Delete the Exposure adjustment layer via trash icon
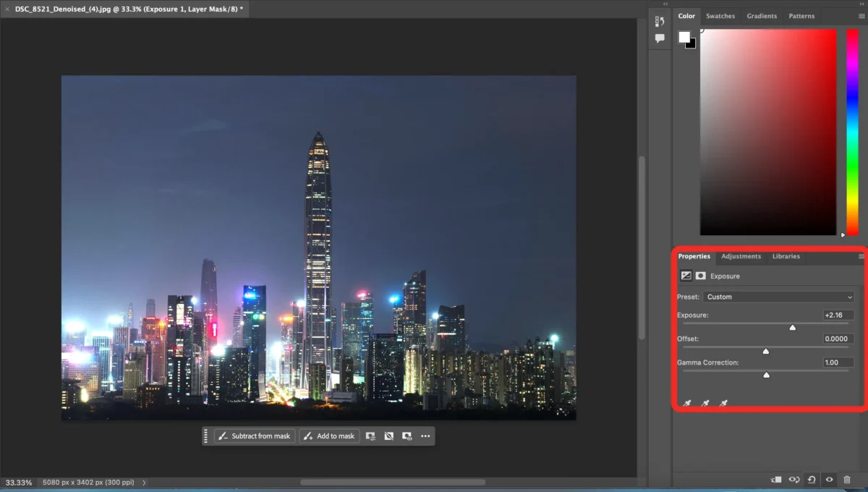This screenshot has width=868, height=492. tap(847, 480)
